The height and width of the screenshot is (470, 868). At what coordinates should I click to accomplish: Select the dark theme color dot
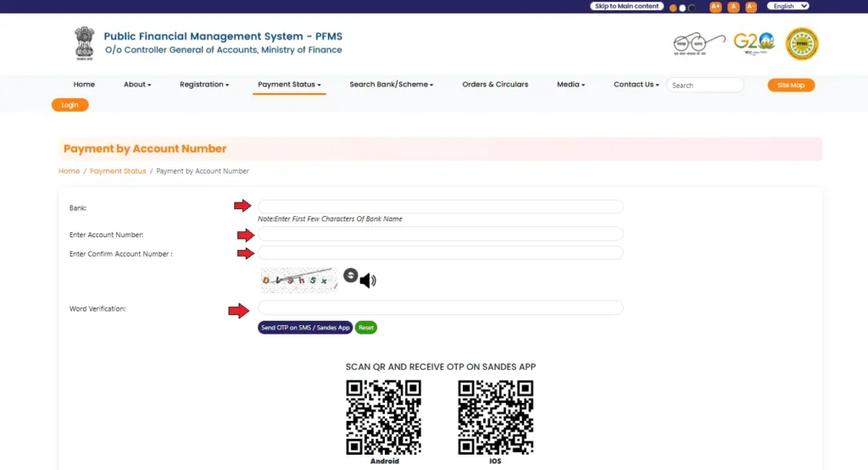pos(692,8)
